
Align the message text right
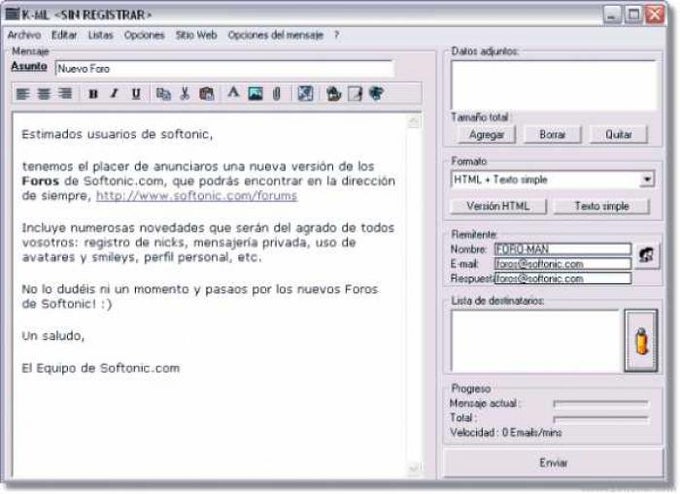(x=65, y=94)
